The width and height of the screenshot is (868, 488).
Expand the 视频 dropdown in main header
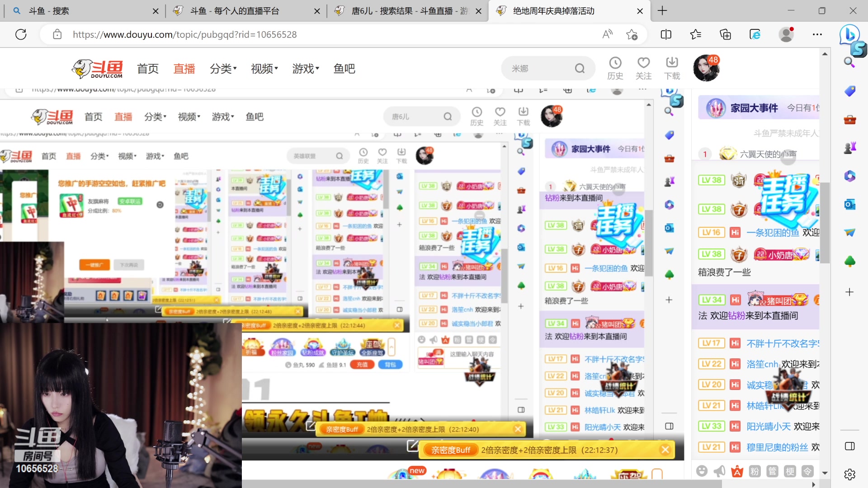click(264, 69)
